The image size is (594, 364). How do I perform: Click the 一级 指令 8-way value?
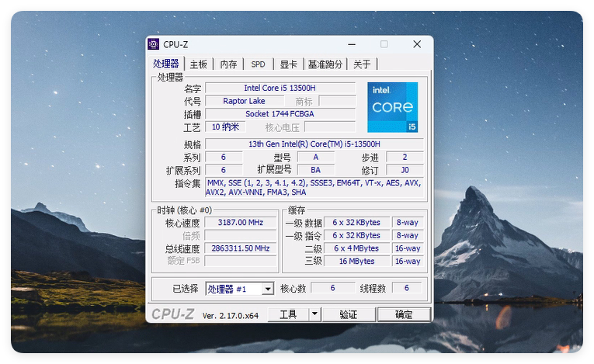tap(408, 235)
